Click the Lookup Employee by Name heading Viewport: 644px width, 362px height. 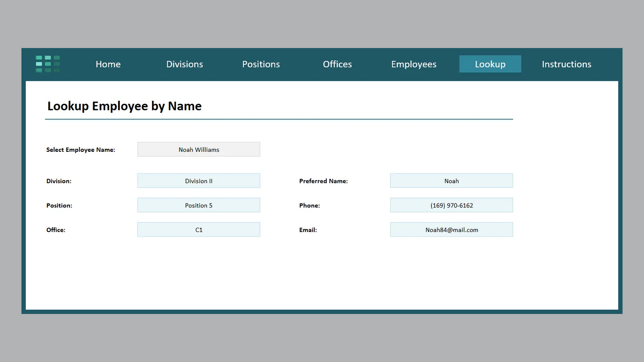[124, 106]
